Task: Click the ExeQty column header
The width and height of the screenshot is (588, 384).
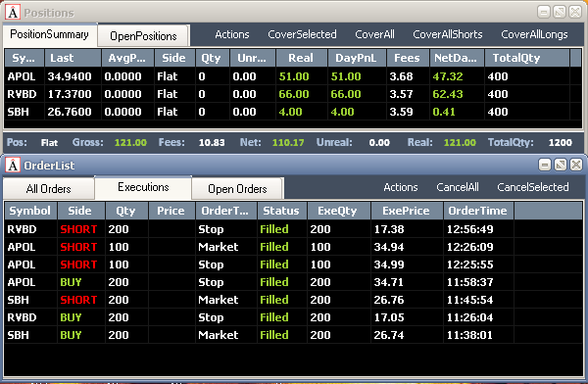Action: click(x=339, y=211)
